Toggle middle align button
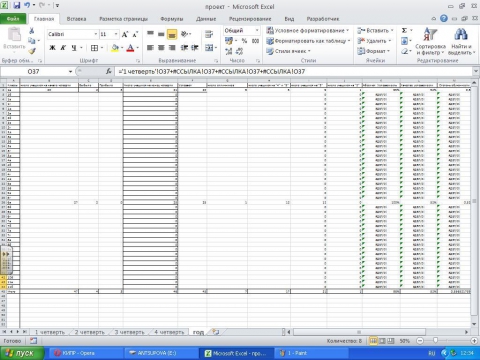The image size is (480, 360). 161,34
